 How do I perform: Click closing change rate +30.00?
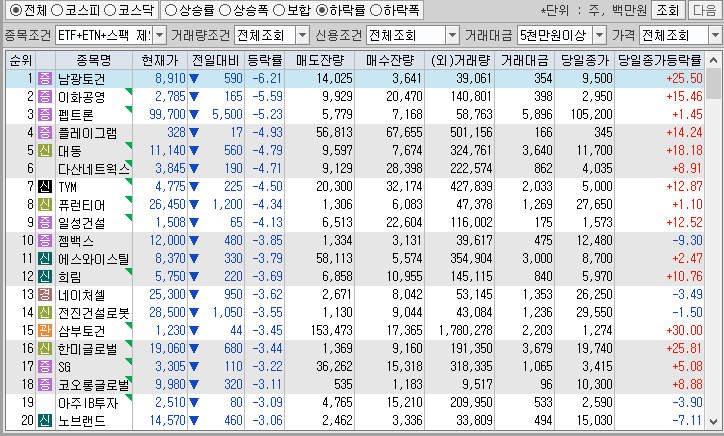pyautogui.click(x=684, y=331)
